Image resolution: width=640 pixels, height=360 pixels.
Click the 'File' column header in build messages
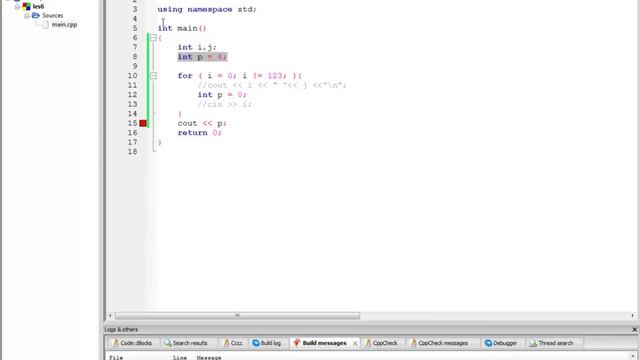point(116,358)
